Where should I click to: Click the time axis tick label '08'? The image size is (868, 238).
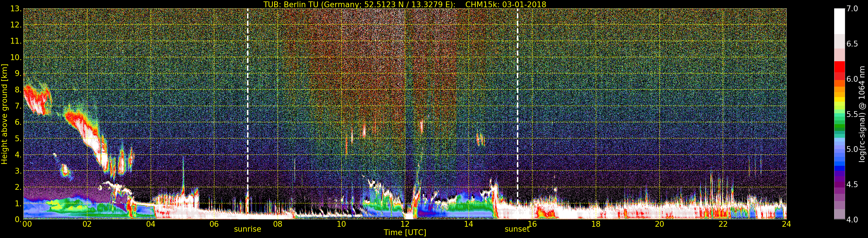[278, 224]
